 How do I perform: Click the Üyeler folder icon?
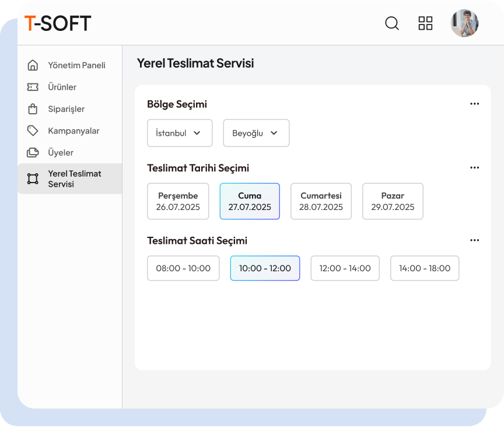33,152
